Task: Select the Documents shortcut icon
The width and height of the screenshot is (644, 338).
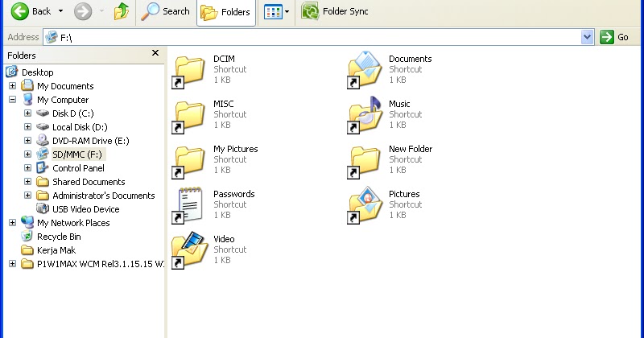Action: point(365,70)
